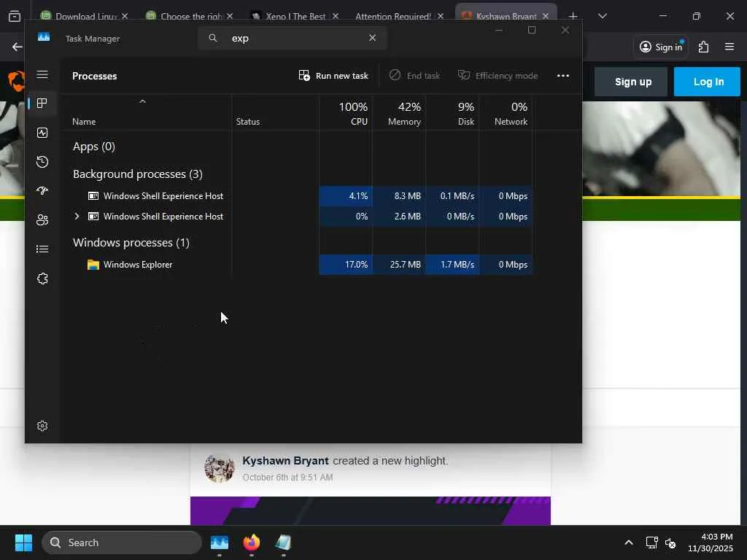
Task: Select the Apps (0) group heading
Action: (94, 147)
